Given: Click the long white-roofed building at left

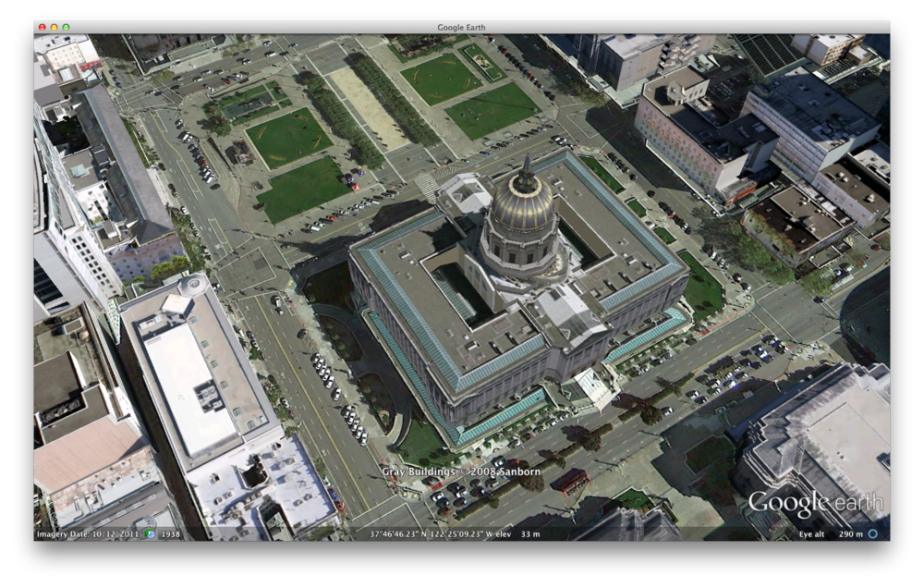Looking at the screenshot, I should tap(194, 370).
